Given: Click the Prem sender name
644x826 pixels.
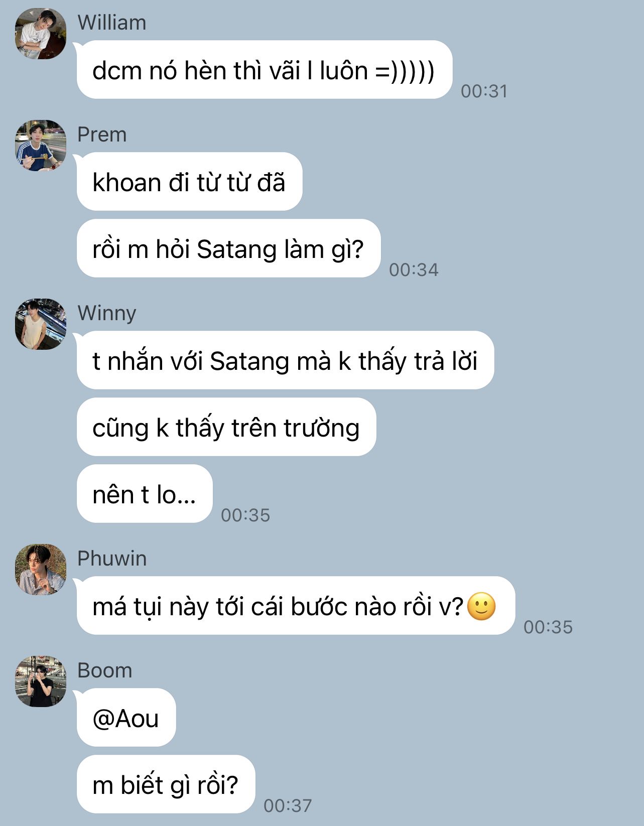Looking at the screenshot, I should (x=102, y=135).
